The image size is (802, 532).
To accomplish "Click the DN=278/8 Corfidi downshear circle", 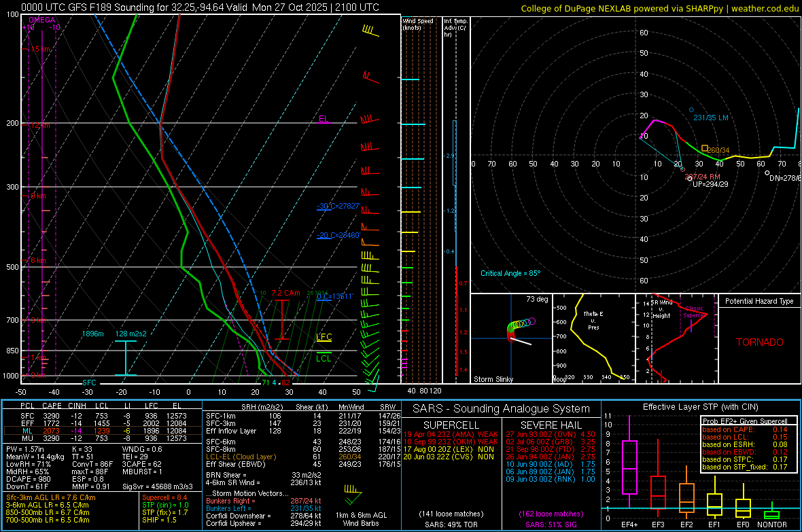I will click(x=767, y=173).
